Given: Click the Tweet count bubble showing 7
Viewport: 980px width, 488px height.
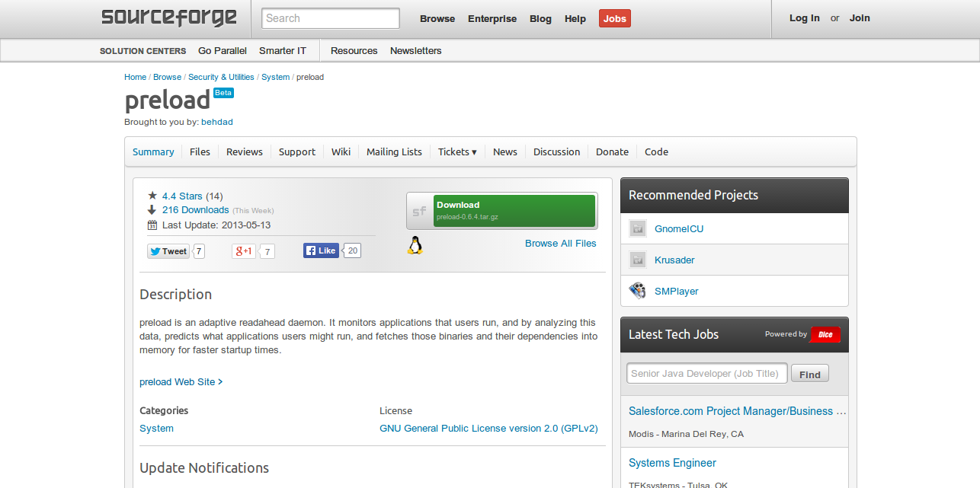Looking at the screenshot, I should click(x=199, y=251).
